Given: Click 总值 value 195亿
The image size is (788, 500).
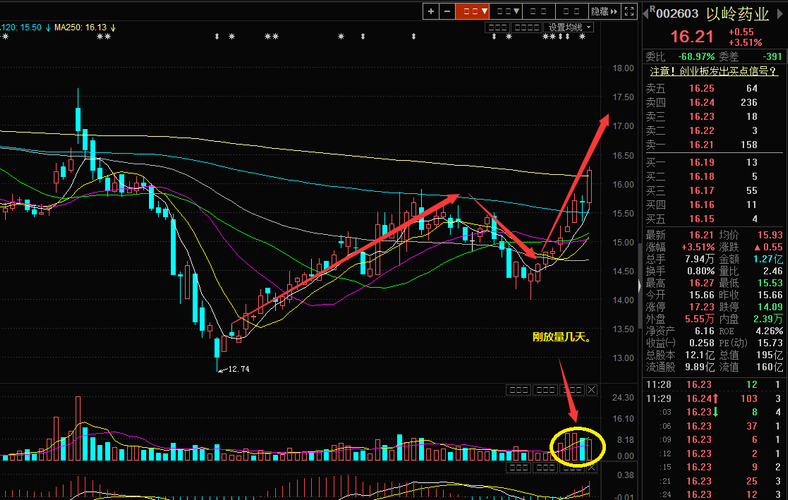Looking at the screenshot, I should coord(769,355).
